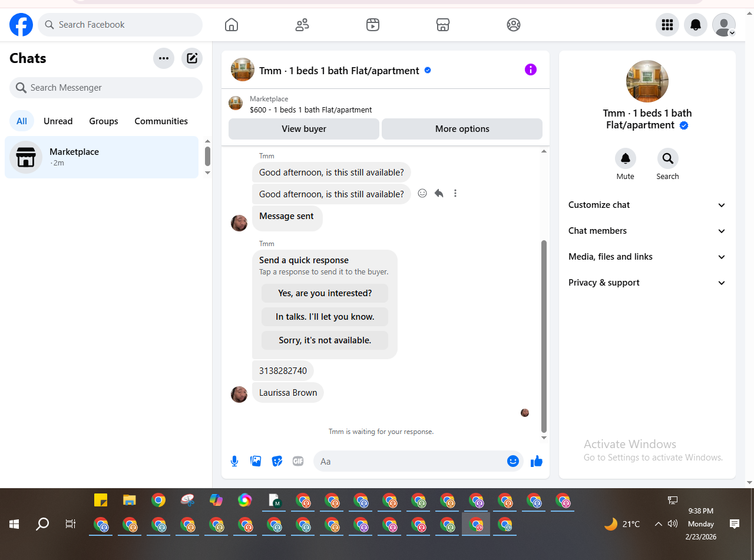Go to the Facebook Home feed icon
Viewport: 754px width, 560px height.
pyautogui.click(x=232, y=25)
